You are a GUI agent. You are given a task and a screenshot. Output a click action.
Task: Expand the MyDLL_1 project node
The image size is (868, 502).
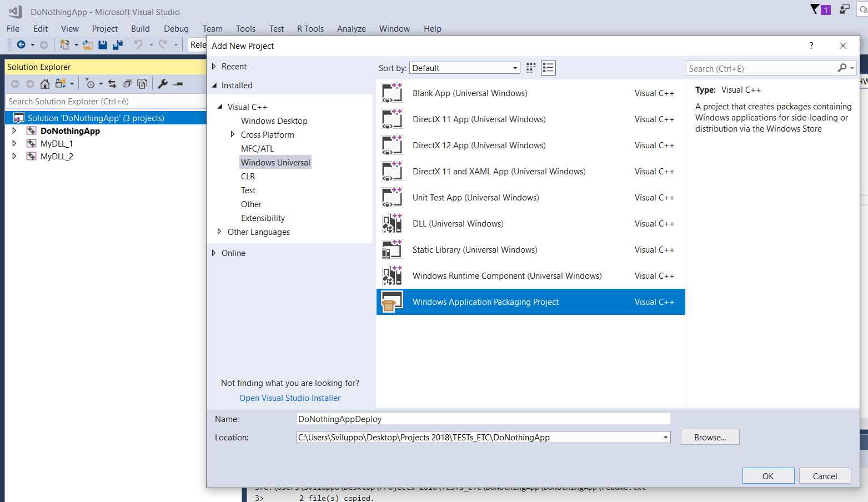coord(14,143)
